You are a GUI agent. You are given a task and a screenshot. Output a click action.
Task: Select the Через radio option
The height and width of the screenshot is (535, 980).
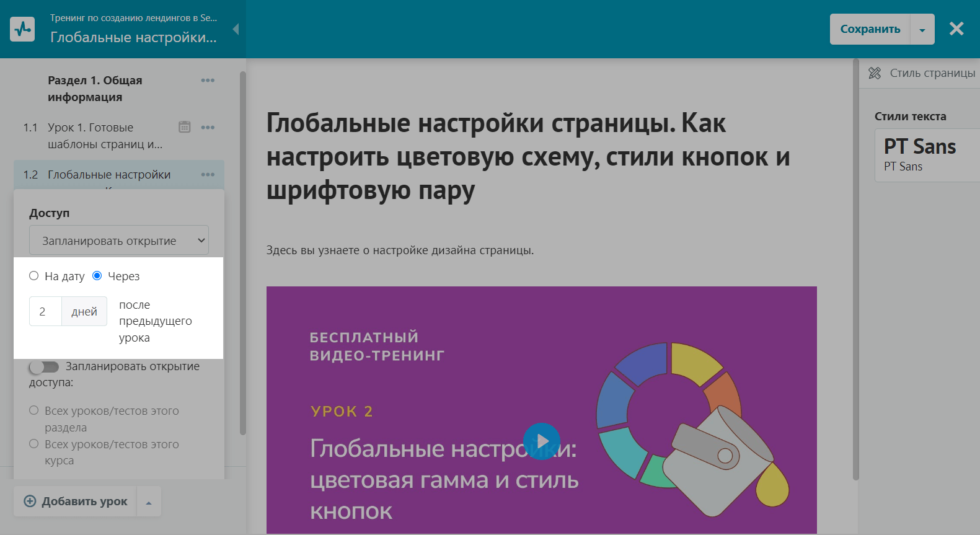coord(97,276)
